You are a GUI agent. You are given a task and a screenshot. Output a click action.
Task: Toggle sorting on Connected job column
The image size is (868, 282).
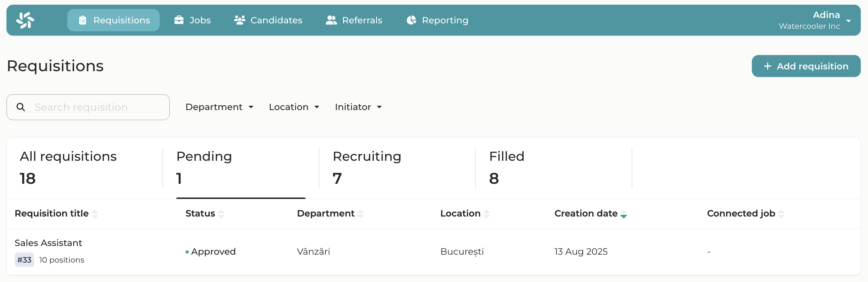click(x=781, y=214)
